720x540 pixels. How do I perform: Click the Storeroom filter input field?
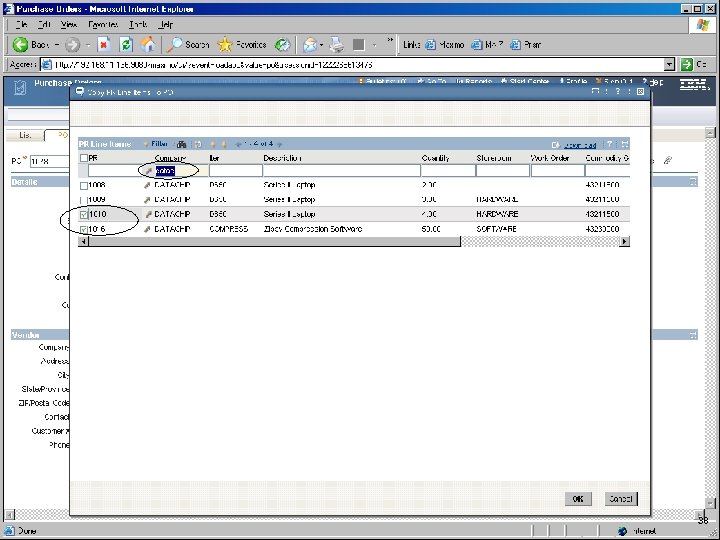coord(502,171)
